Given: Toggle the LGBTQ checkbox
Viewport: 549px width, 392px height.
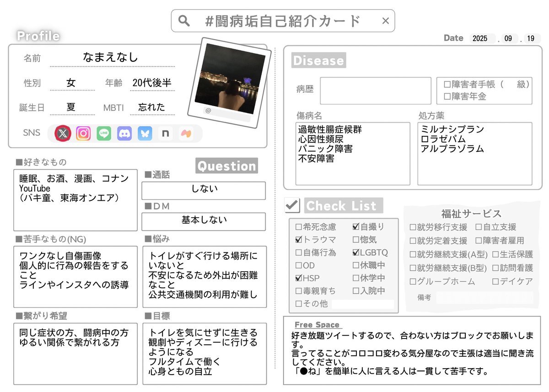Looking at the screenshot, I should tap(356, 252).
